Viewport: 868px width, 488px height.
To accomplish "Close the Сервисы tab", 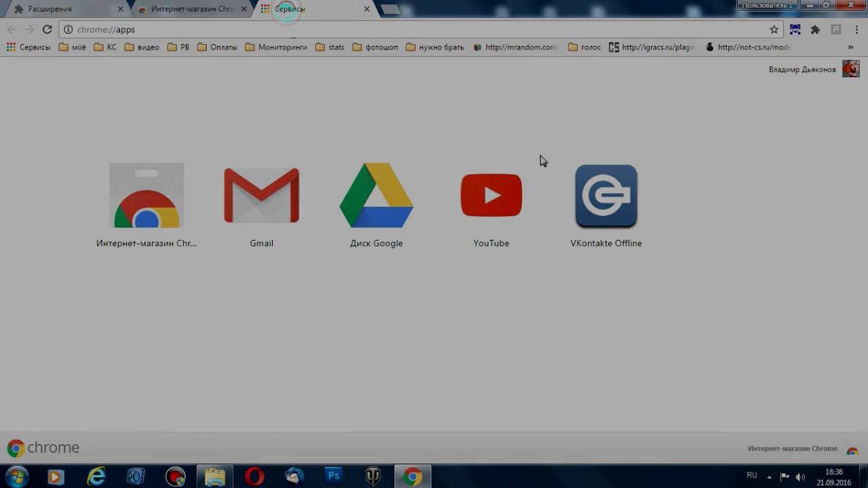I will click(367, 9).
